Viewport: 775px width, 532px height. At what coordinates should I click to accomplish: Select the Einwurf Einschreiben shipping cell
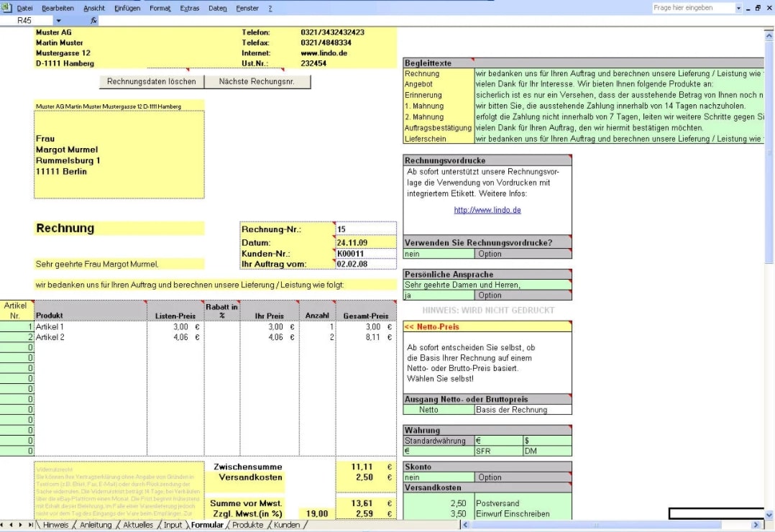tap(523, 514)
